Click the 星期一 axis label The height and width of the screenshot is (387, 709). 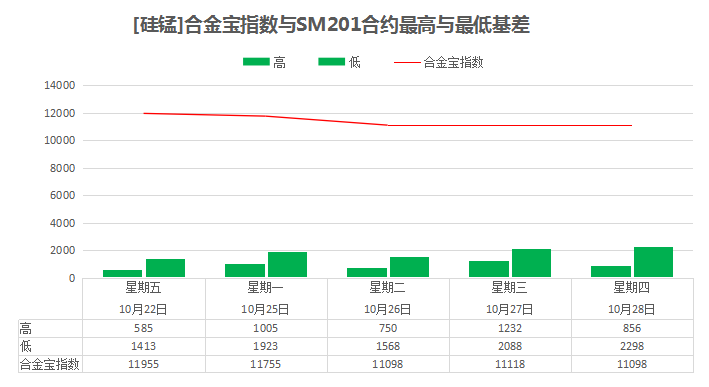click(265, 287)
